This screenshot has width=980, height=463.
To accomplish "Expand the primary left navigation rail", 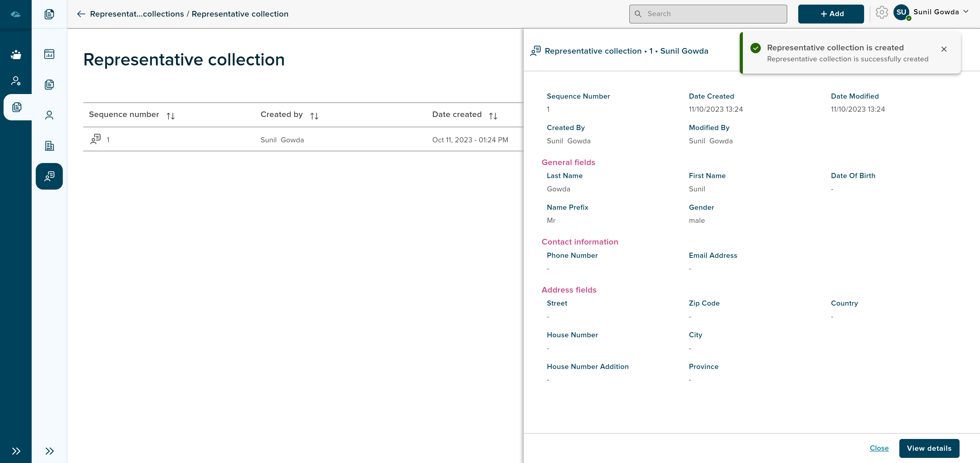I will [x=16, y=451].
